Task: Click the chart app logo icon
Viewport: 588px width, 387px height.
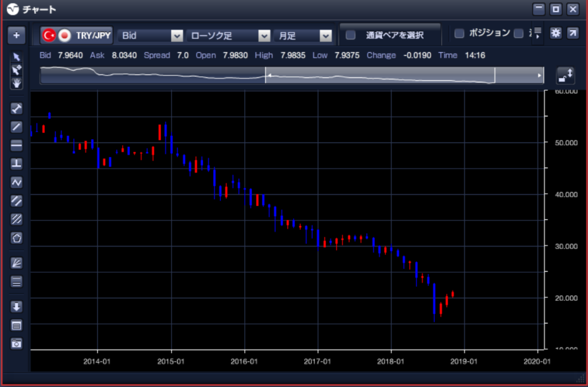Action: pyautogui.click(x=13, y=9)
